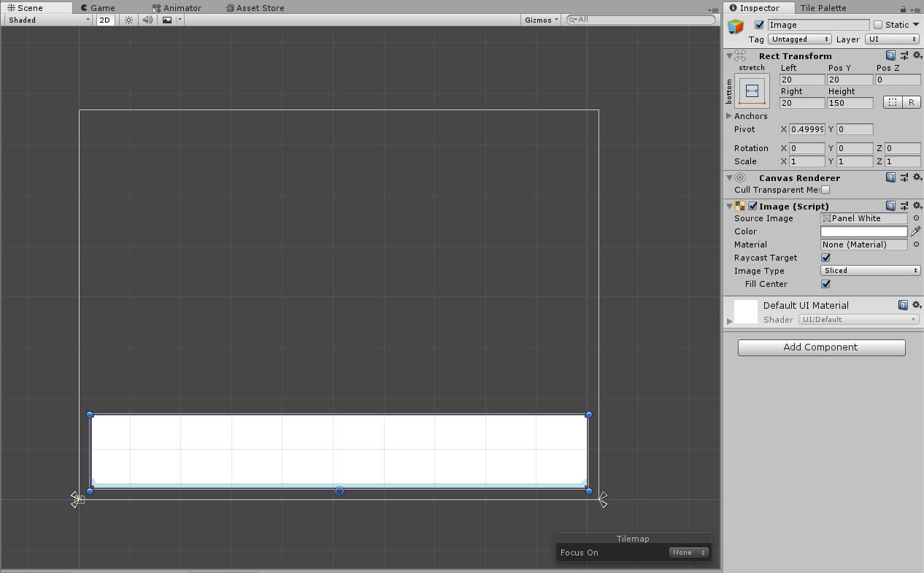Toggle scene audio speaker icon
This screenshot has height=573, width=924.
click(147, 20)
